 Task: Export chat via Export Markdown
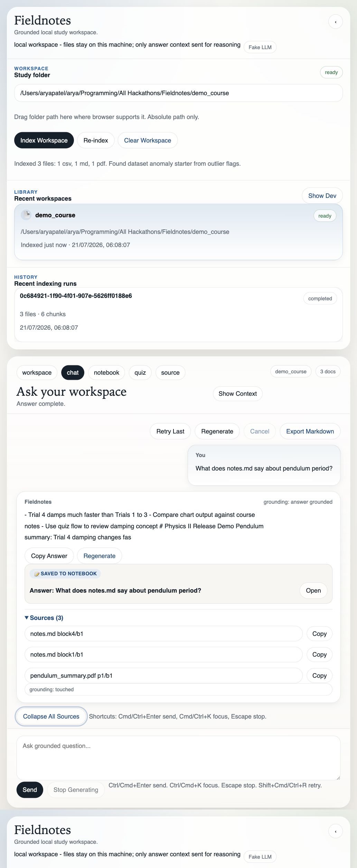(x=310, y=431)
